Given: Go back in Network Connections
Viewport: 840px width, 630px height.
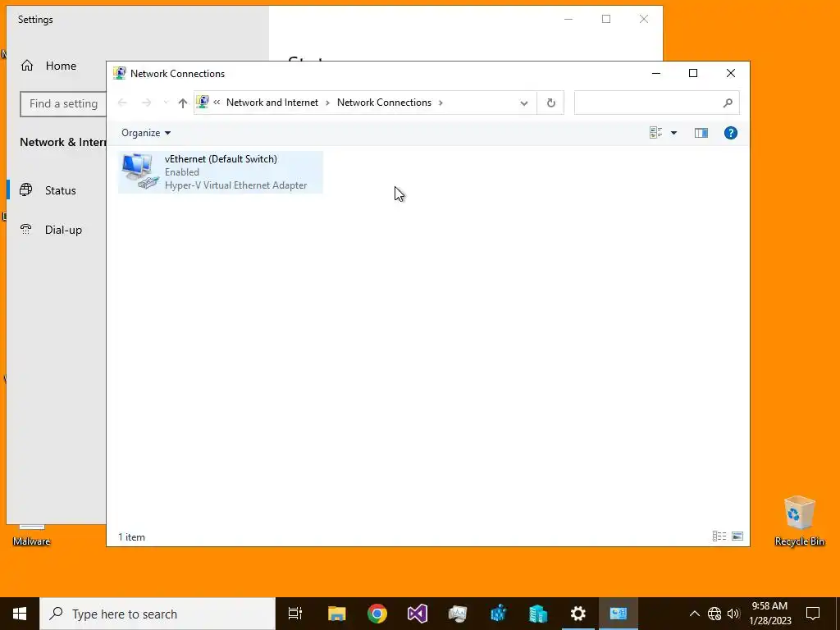Looking at the screenshot, I should point(122,103).
